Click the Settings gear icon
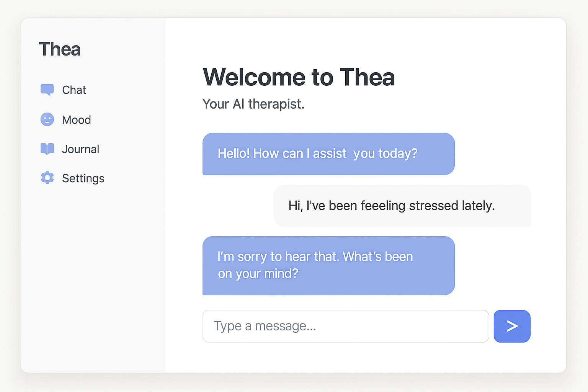The width and height of the screenshot is (588, 392). pyautogui.click(x=47, y=178)
